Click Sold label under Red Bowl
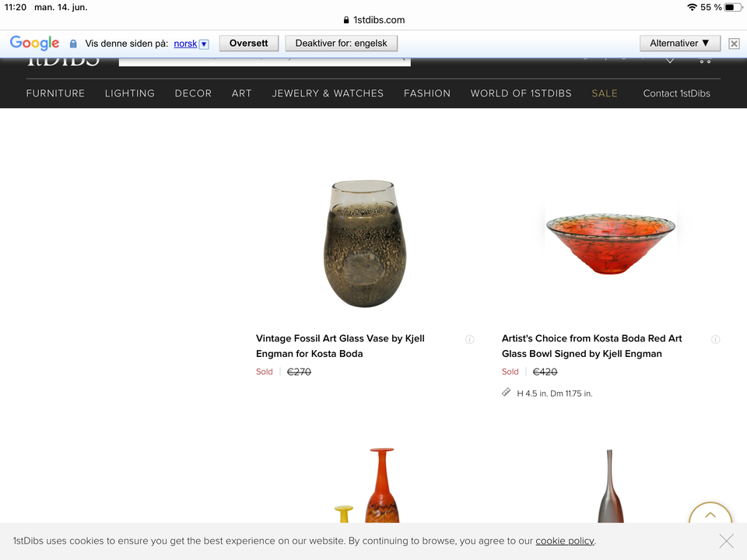Viewport: 747px width, 560px height. pos(510,372)
